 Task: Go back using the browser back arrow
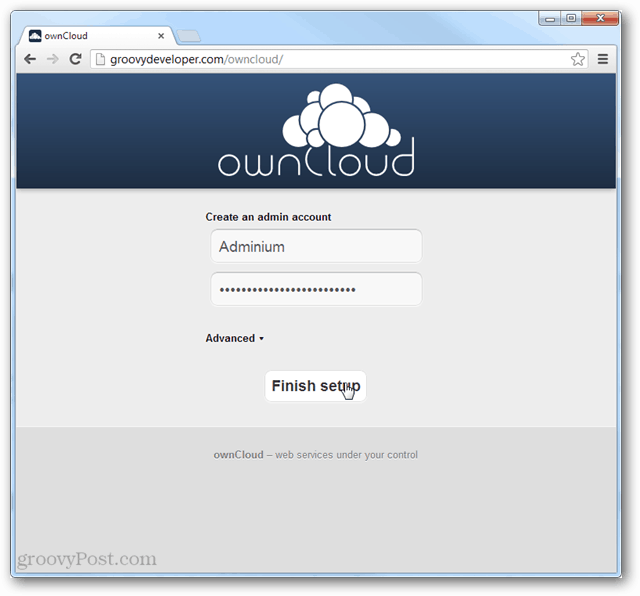[30, 59]
